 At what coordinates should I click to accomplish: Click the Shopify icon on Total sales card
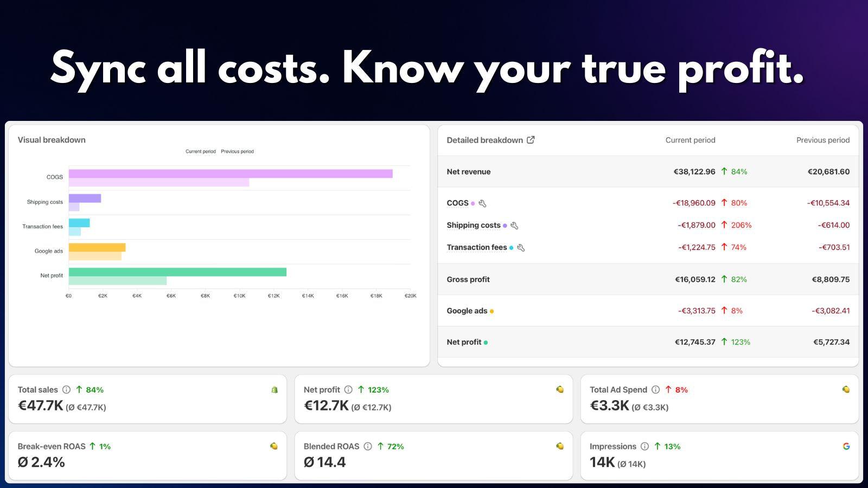click(275, 389)
